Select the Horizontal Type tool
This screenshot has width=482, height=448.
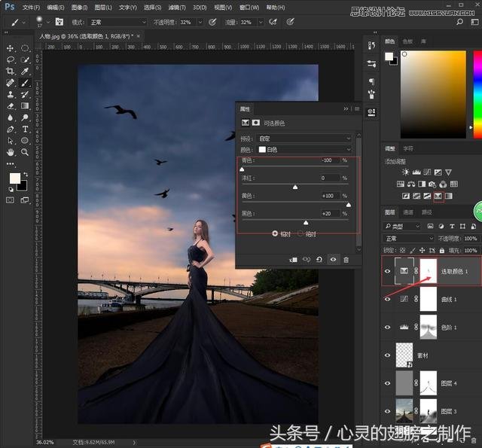(26, 129)
